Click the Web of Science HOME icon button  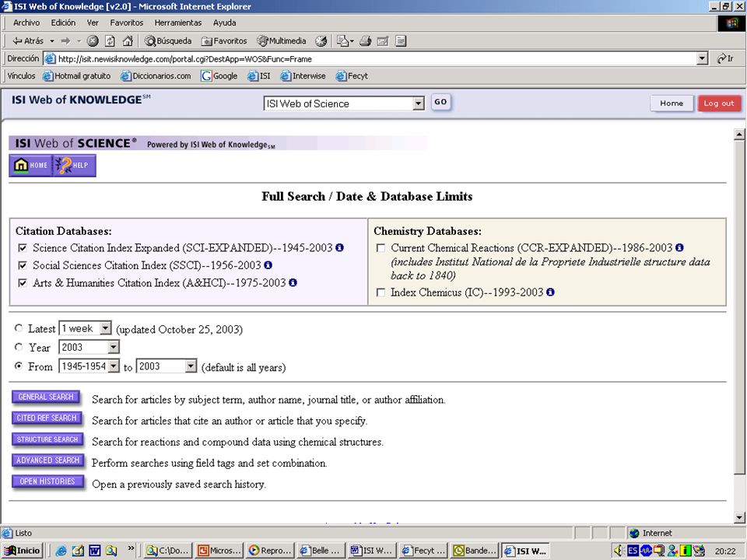point(31,165)
